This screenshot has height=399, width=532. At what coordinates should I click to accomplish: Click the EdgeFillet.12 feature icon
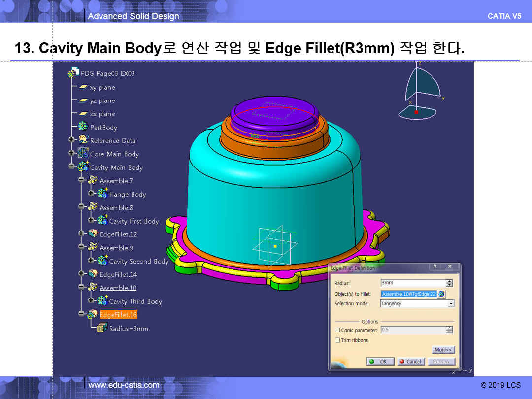click(93, 234)
